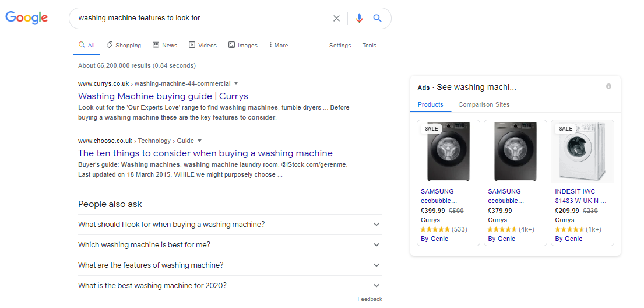Start voice search with the microphone icon
This screenshot has height=308, width=644.
[x=360, y=18]
